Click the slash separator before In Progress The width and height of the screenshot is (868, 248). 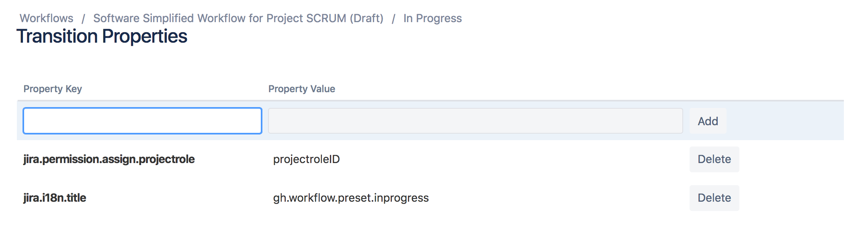tap(393, 19)
